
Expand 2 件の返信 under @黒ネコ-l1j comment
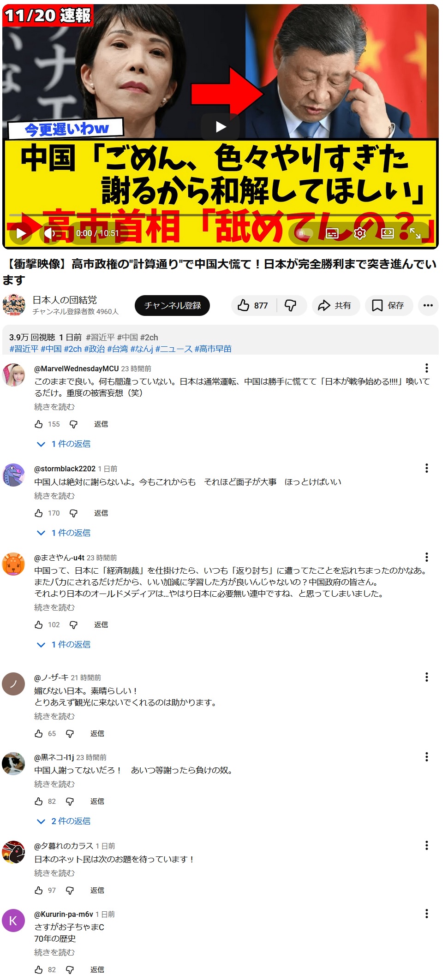pos(64,821)
